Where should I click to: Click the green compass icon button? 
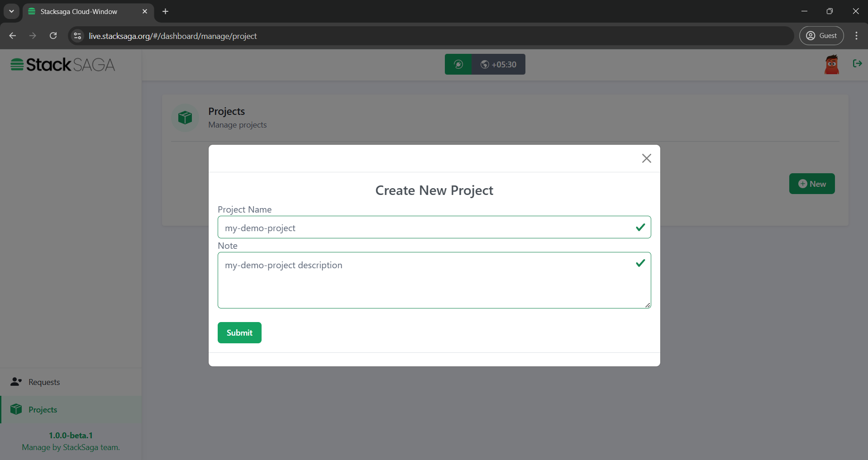pyautogui.click(x=458, y=64)
